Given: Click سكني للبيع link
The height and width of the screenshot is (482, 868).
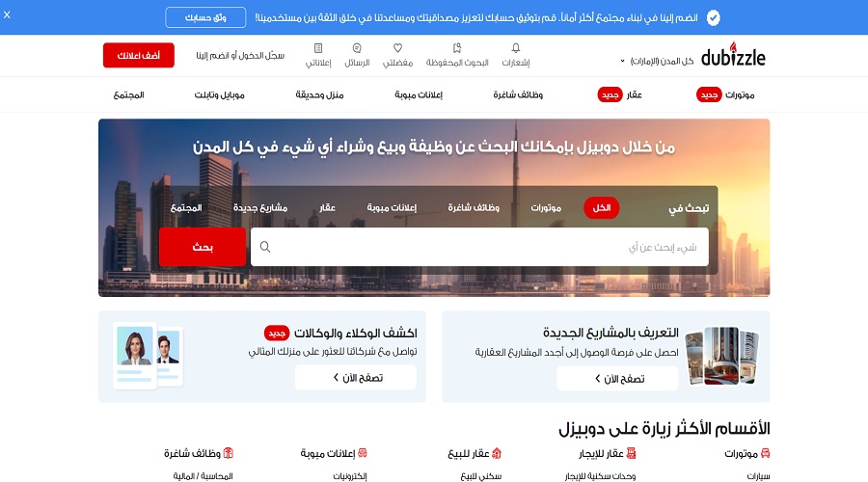Looking at the screenshot, I should (481, 476).
